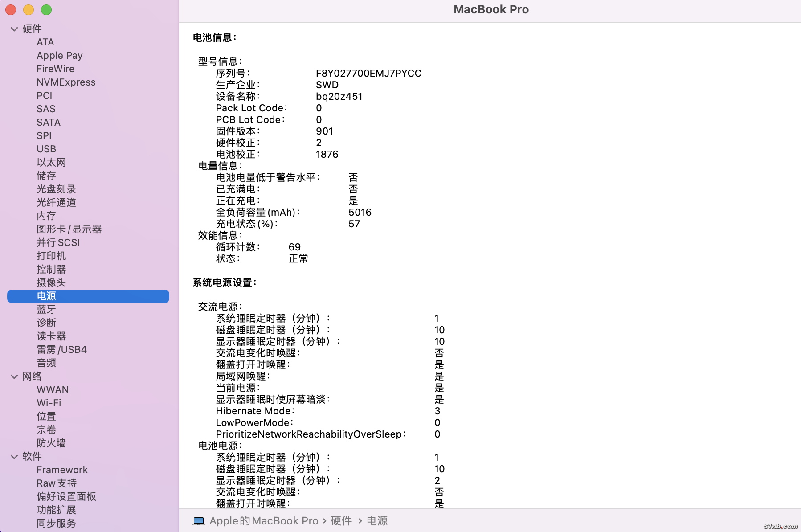
Task: Collapse the 软件 section chevron
Action: tap(14, 457)
